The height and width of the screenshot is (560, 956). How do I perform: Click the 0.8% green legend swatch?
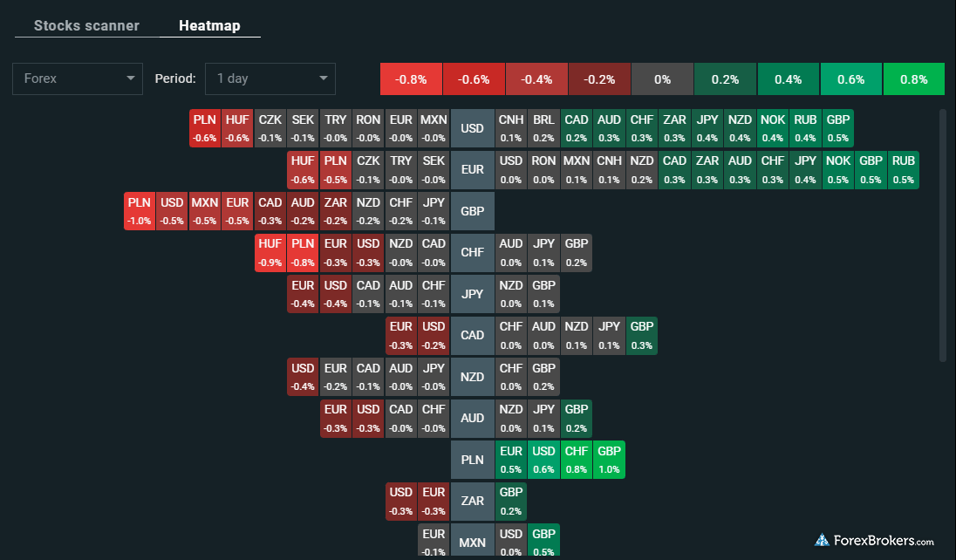pos(913,79)
